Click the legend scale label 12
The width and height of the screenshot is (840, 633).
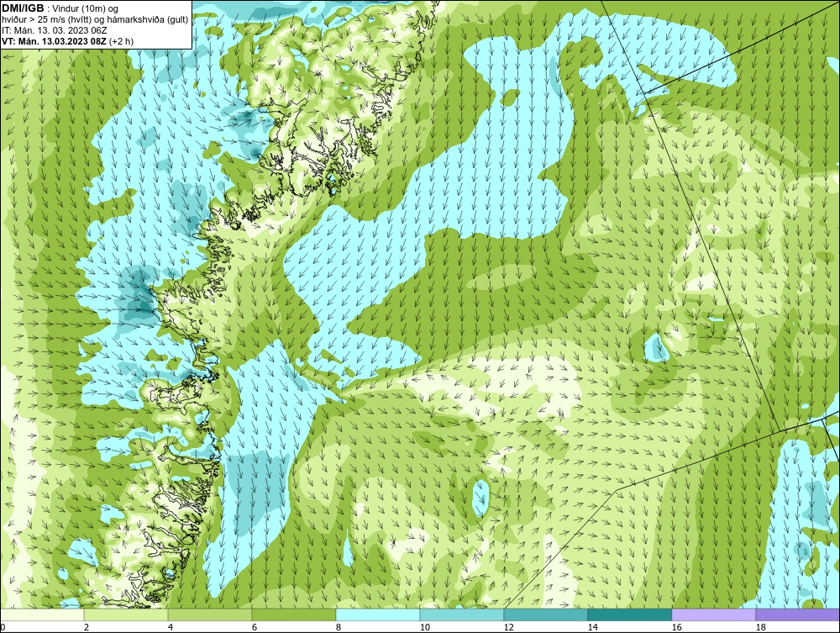(508, 627)
